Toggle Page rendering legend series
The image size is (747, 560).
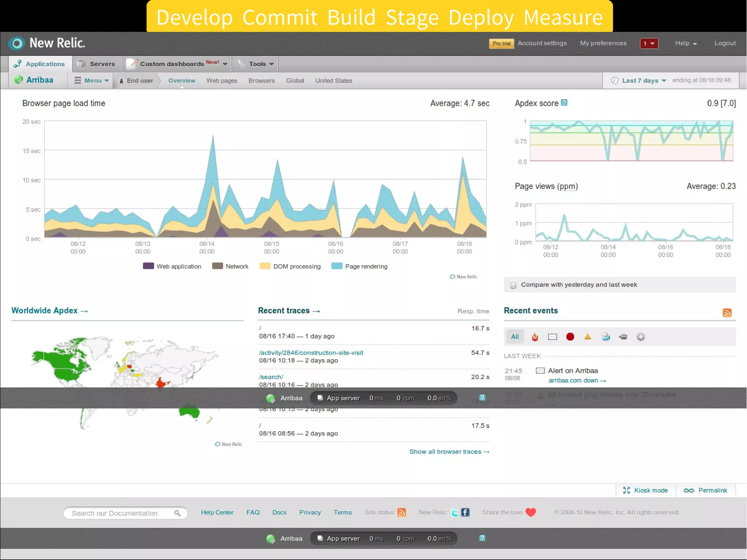coord(359,266)
